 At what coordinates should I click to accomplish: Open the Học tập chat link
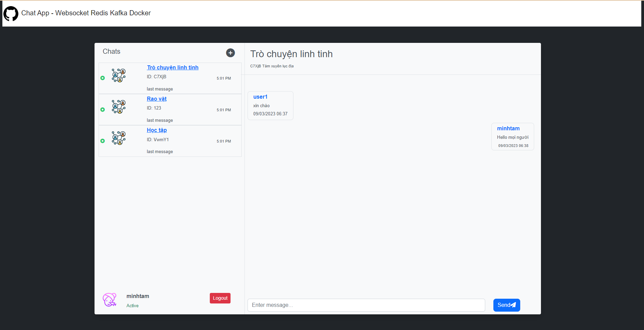pos(157,130)
